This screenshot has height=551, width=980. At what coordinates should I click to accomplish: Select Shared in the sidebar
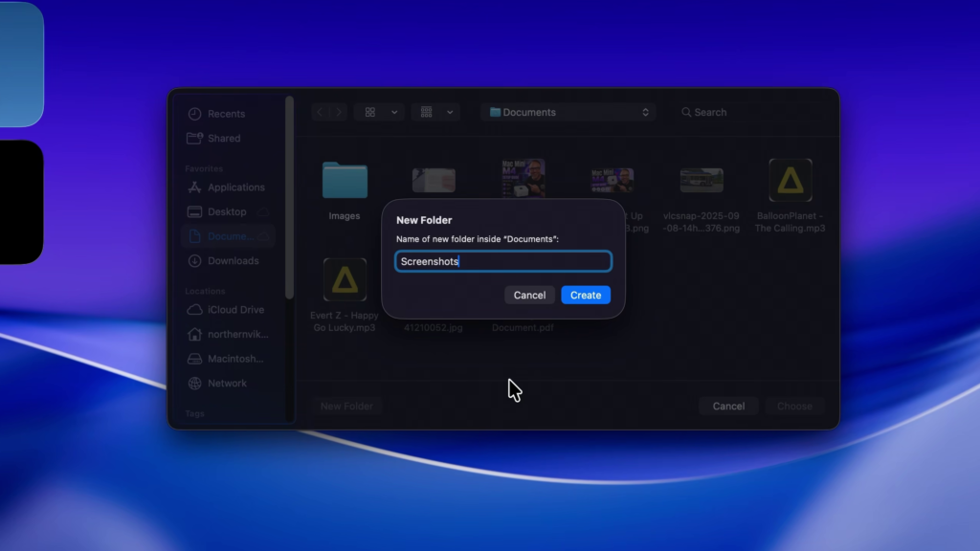click(224, 138)
